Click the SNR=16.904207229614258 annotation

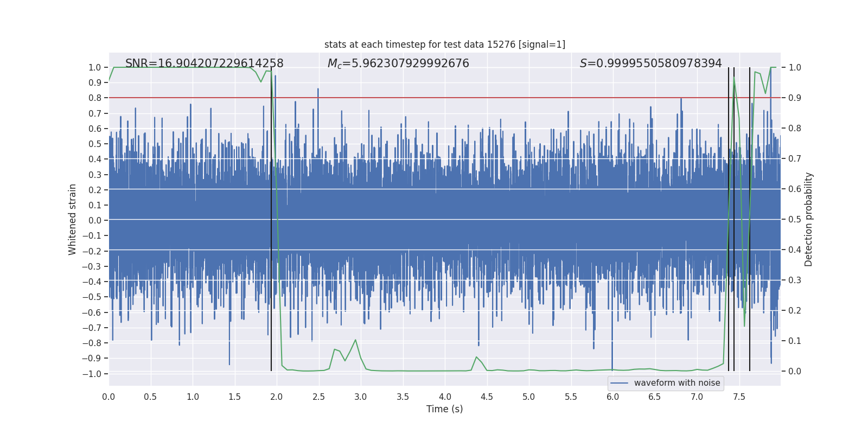204,63
